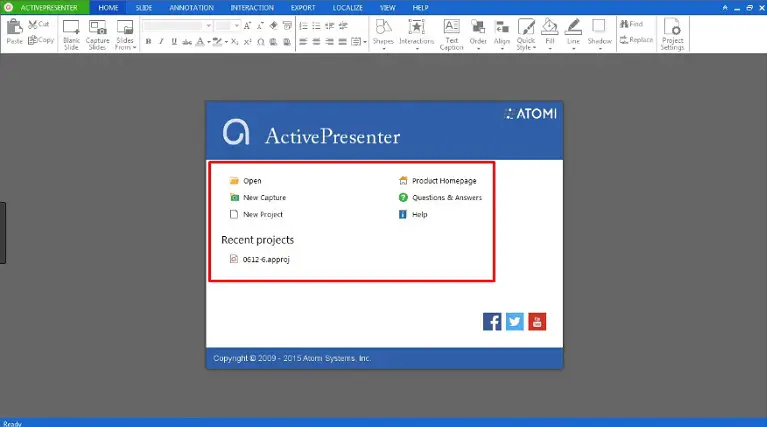
Task: Click the Help link on start page
Action: (x=413, y=214)
